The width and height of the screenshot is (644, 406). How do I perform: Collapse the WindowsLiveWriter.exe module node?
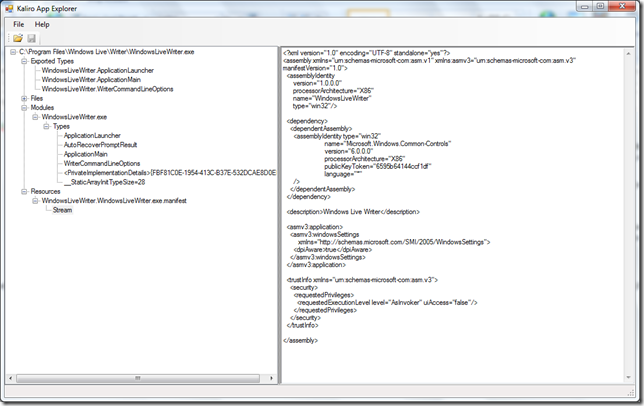pos(35,117)
